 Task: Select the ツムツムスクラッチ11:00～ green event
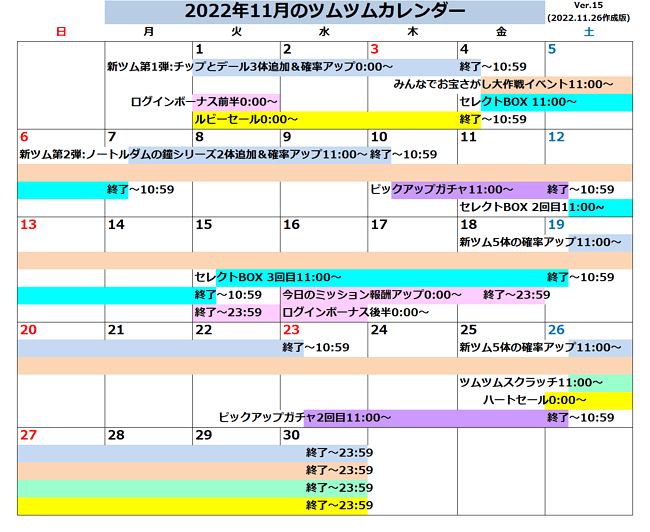pyautogui.click(x=530, y=382)
